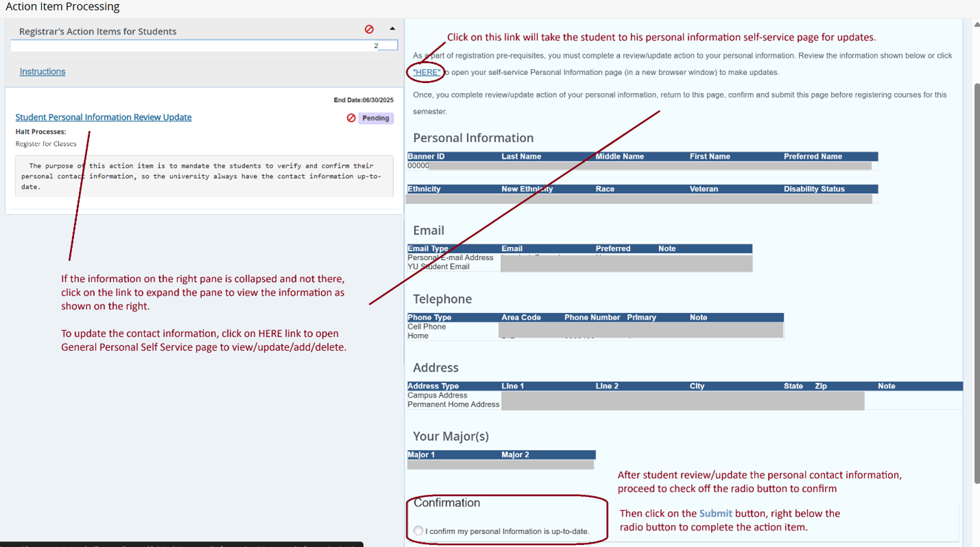Click the scroll up arrow at top right
Viewport: 980px width, 547px height.
click(977, 25)
